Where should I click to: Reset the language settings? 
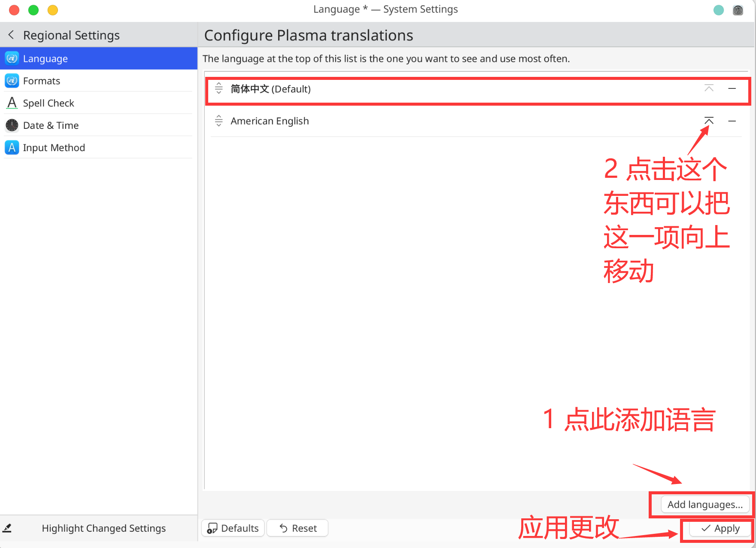[x=298, y=528]
